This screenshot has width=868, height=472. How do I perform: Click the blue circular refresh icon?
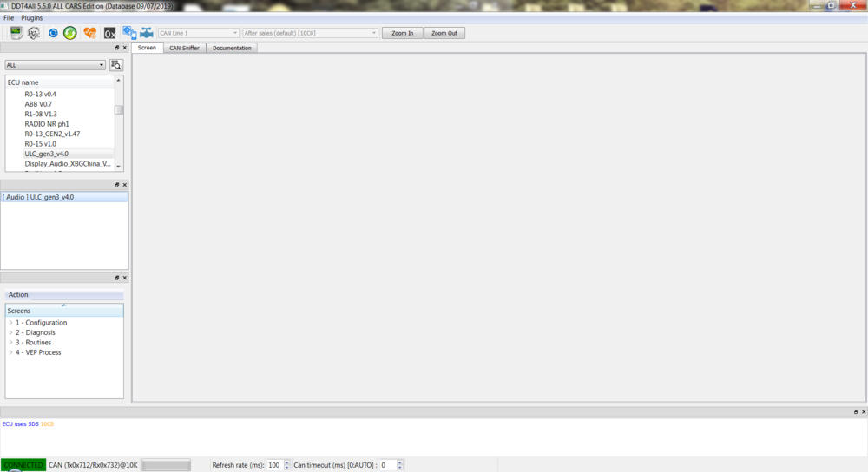53,33
